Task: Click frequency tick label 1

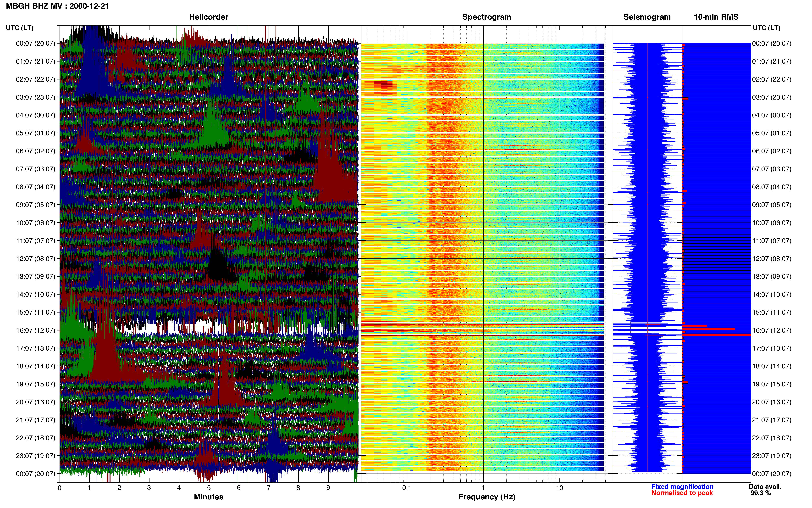Action: pyautogui.click(x=483, y=487)
